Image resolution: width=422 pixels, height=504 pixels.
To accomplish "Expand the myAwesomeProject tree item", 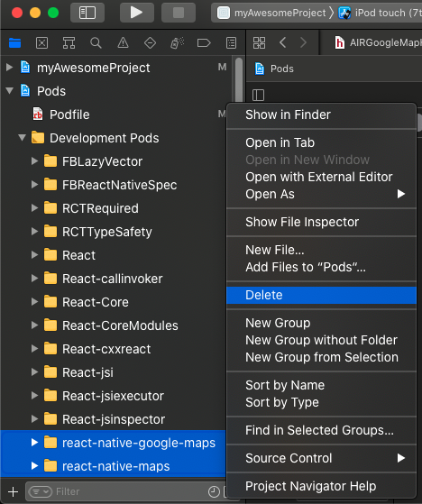I will pyautogui.click(x=10, y=68).
